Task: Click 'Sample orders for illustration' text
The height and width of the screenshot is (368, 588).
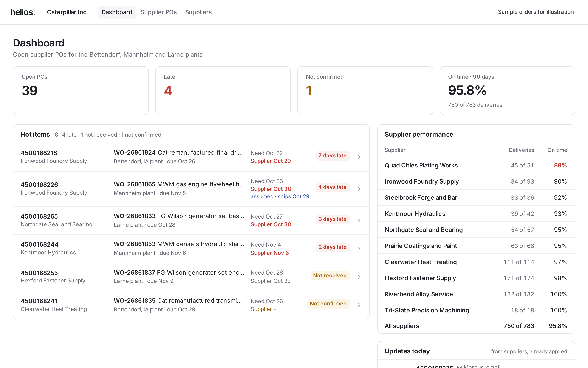Action: (x=536, y=12)
